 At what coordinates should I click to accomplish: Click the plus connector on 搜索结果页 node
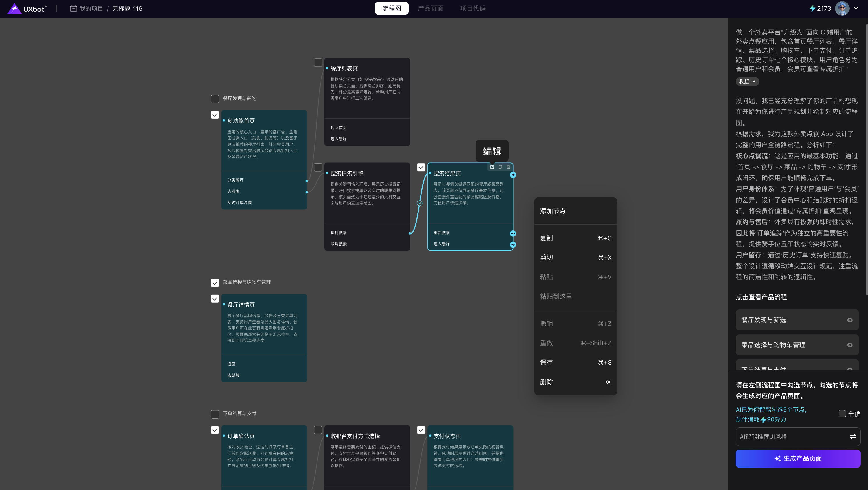[x=513, y=175]
